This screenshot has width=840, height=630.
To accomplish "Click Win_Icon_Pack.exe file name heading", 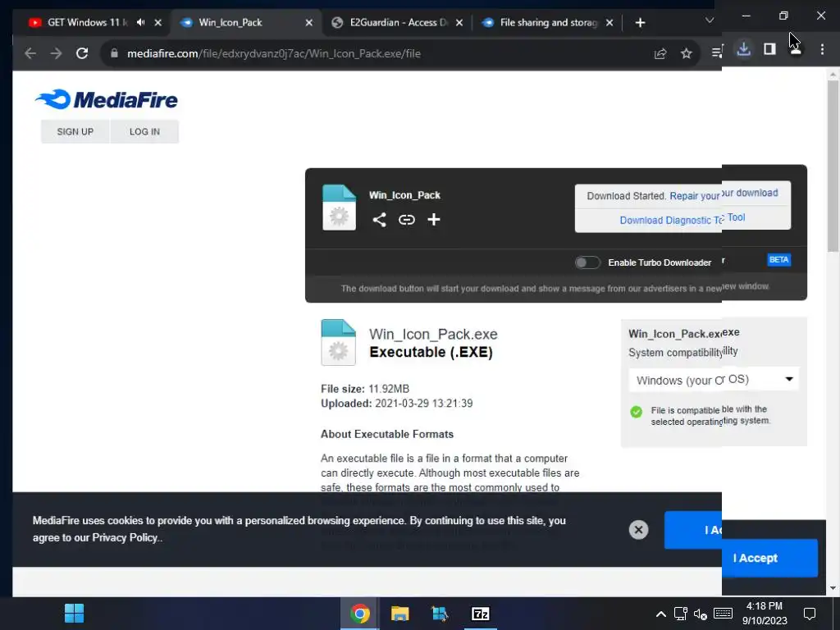I will 433,335.
